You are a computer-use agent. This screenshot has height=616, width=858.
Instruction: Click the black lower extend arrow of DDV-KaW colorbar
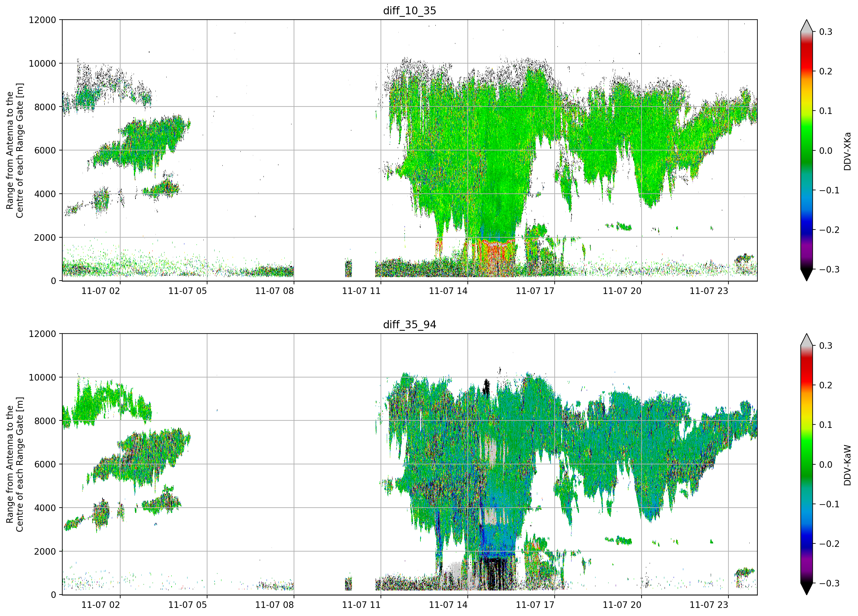[807, 589]
